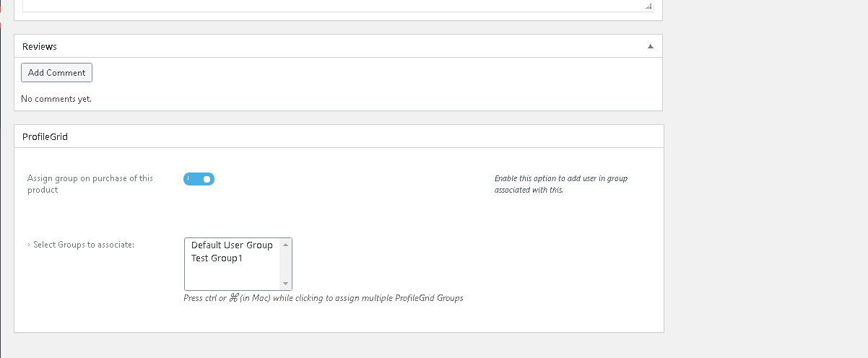The height and width of the screenshot is (358, 868).
Task: Click the Reviews panel title
Action: pyautogui.click(x=40, y=46)
